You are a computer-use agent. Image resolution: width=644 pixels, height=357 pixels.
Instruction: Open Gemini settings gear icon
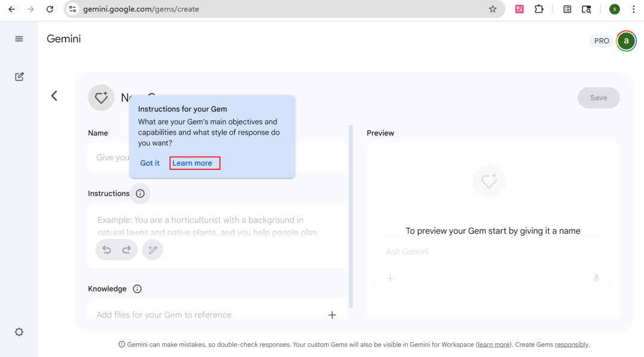(x=19, y=332)
